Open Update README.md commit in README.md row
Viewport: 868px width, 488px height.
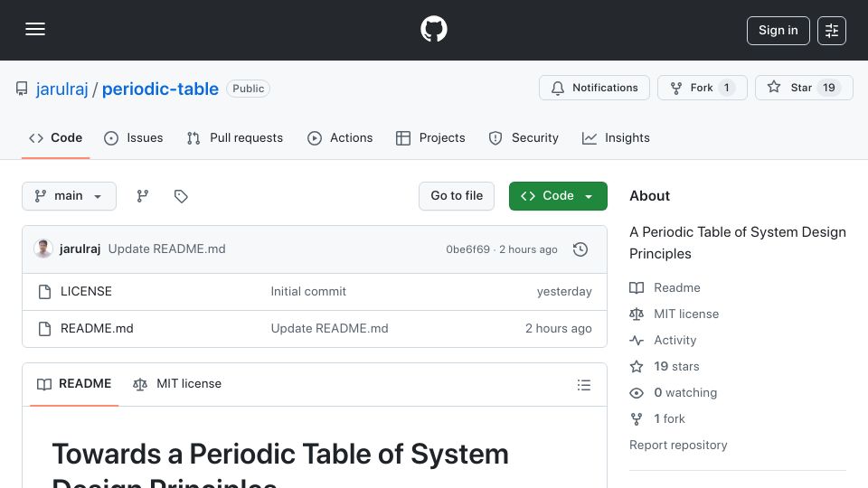[329, 329]
